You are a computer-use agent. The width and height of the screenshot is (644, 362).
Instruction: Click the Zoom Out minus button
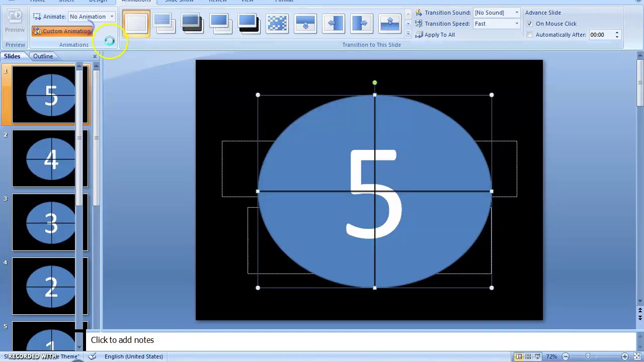pyautogui.click(x=565, y=356)
